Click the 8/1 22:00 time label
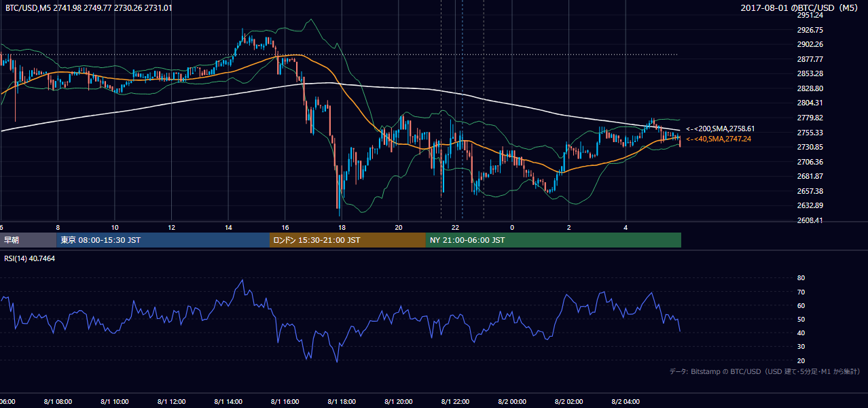The width and height of the screenshot is (868, 408). pyautogui.click(x=456, y=401)
